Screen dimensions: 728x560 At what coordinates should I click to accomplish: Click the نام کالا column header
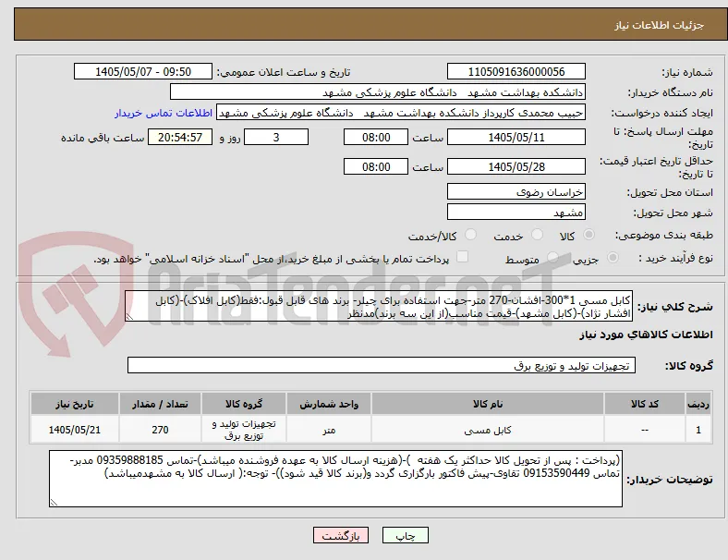[488, 404]
